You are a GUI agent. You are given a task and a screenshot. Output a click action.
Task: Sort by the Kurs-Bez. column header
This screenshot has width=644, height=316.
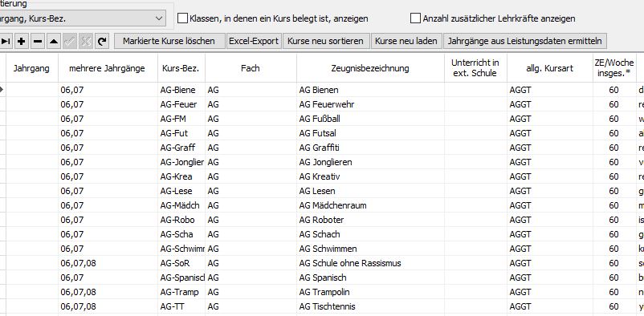(181, 68)
